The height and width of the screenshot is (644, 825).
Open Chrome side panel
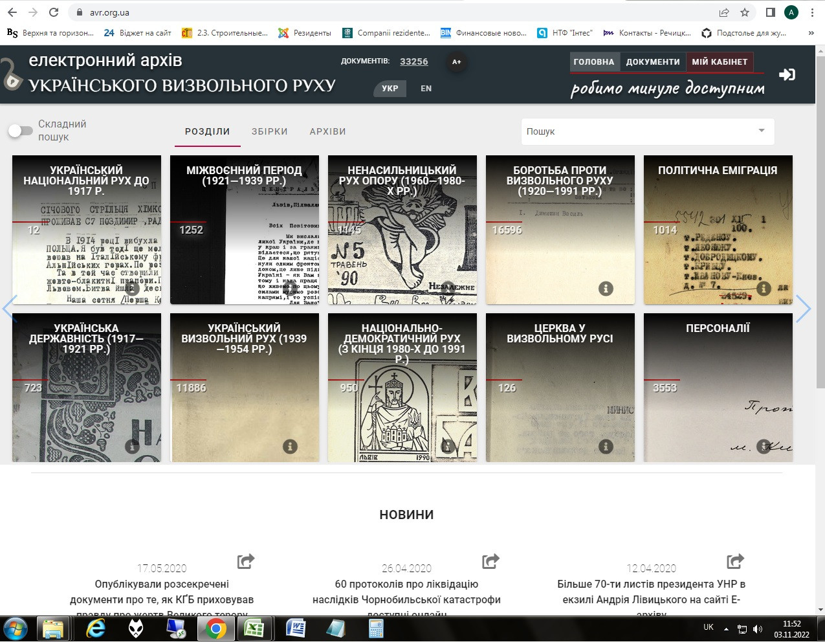771,12
